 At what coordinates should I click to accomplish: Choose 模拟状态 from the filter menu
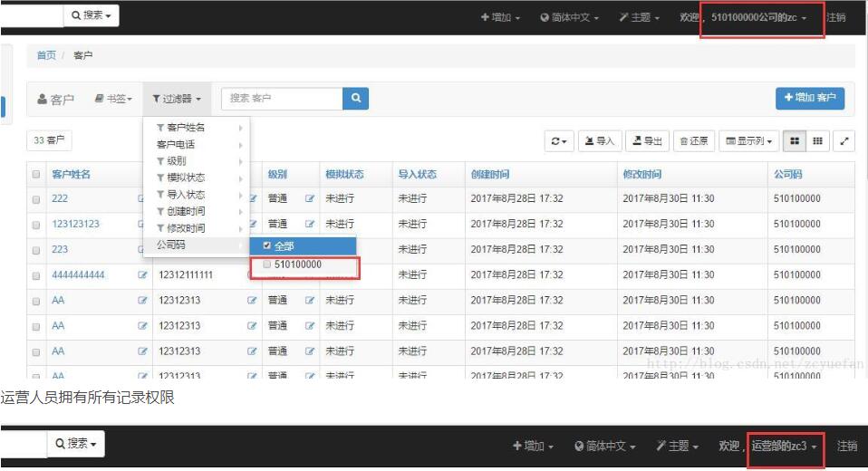(186, 178)
